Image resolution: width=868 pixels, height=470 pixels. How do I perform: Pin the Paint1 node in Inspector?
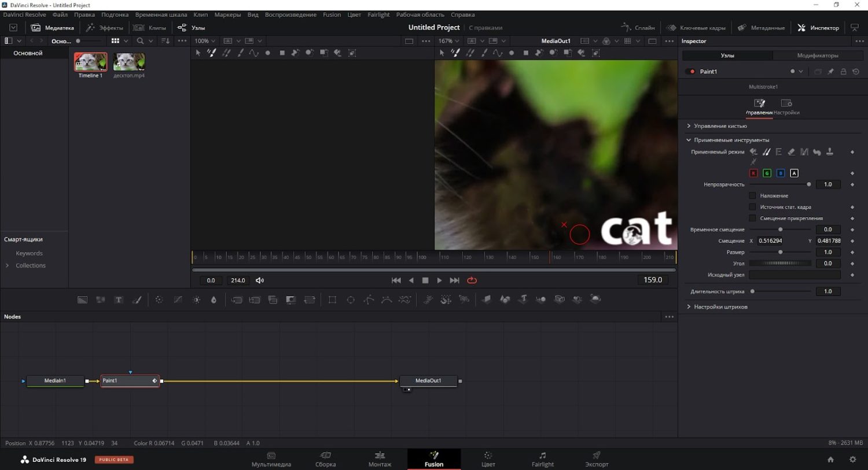(830, 72)
